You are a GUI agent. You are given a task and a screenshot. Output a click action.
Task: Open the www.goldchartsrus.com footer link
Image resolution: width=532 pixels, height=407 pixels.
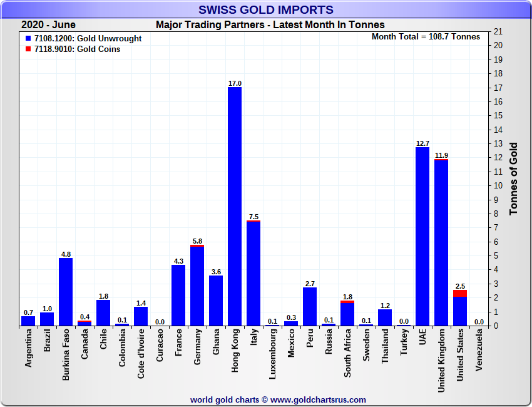click(318, 399)
